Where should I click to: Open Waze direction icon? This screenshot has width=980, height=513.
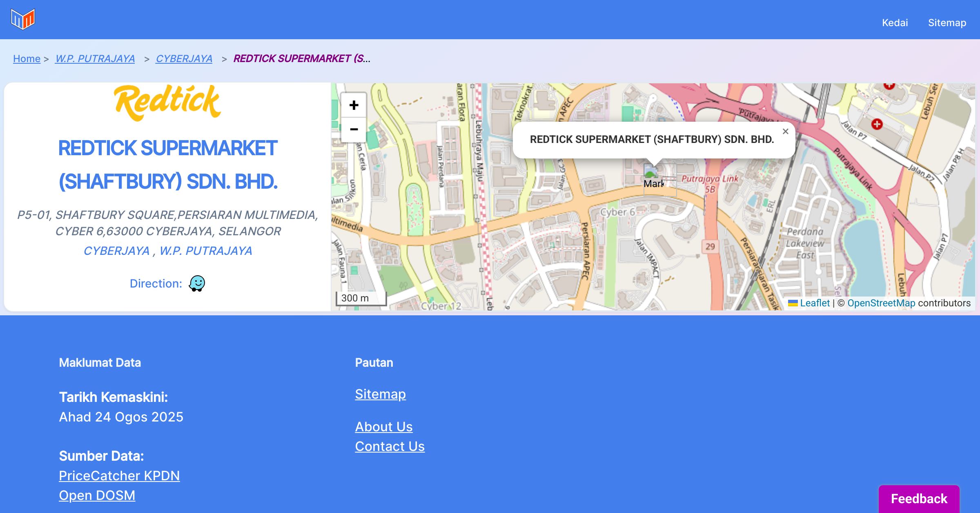click(x=197, y=283)
